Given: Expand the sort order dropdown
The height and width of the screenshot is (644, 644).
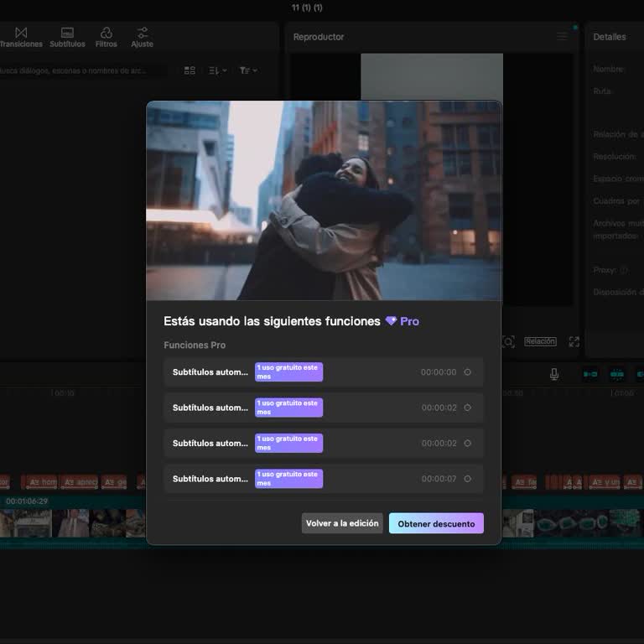Looking at the screenshot, I should tap(217, 70).
